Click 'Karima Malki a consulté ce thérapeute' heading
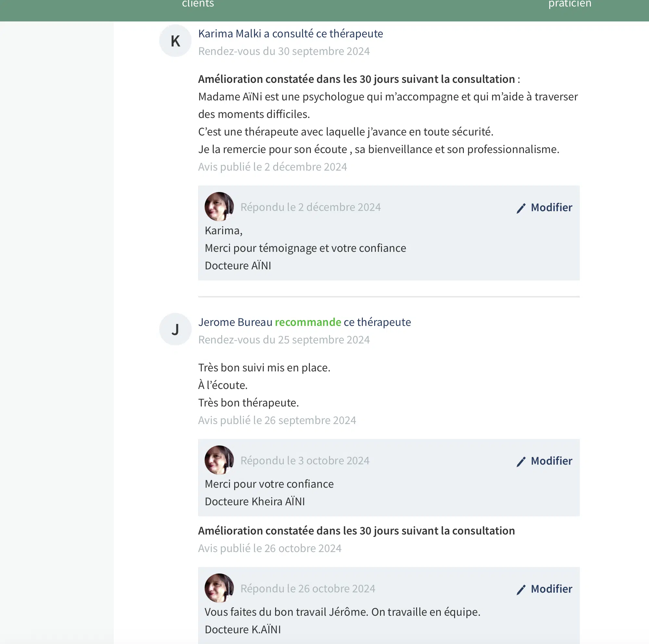This screenshot has width=649, height=644. 290,33
